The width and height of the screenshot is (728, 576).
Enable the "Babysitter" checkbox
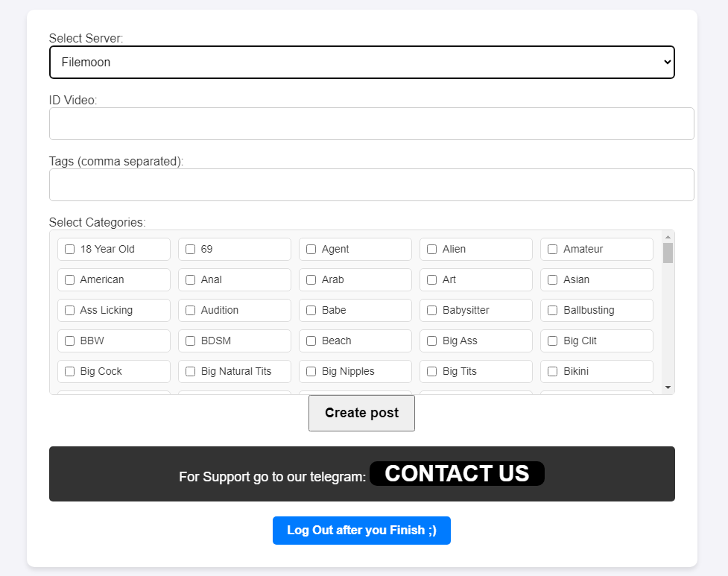coord(431,310)
